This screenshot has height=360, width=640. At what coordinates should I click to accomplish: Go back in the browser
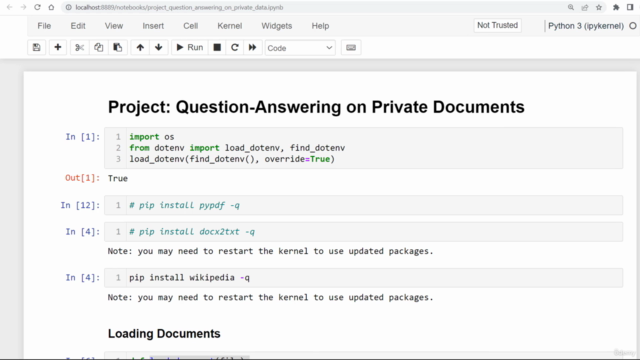pos(10,7)
